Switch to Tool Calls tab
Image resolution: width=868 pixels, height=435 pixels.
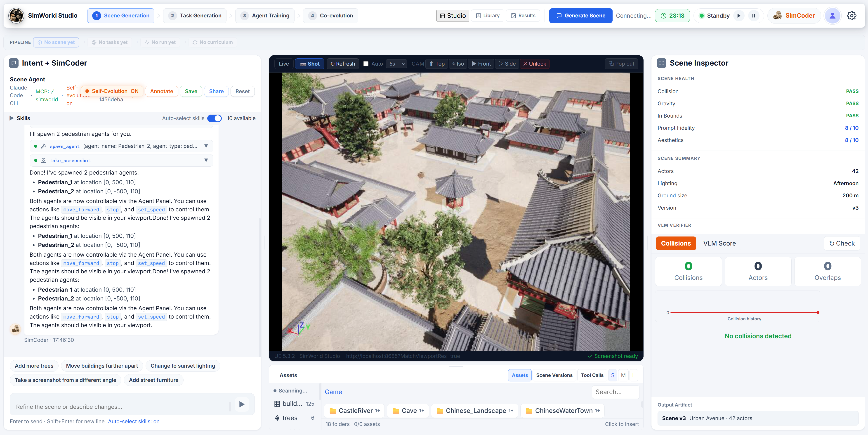pos(592,375)
